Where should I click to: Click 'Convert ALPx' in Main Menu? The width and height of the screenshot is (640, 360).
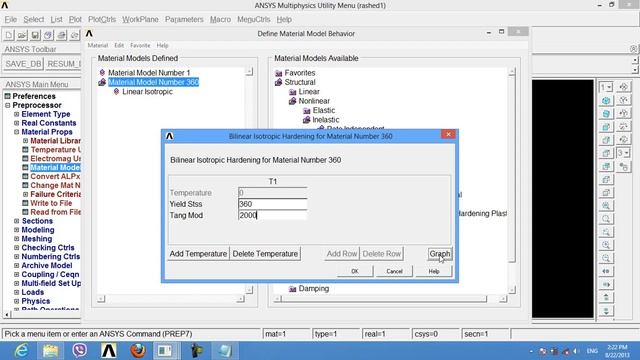pos(55,176)
